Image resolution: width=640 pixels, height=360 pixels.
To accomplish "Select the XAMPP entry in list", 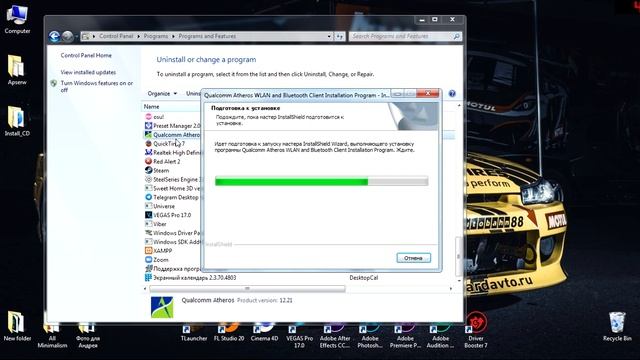I will 158,251.
